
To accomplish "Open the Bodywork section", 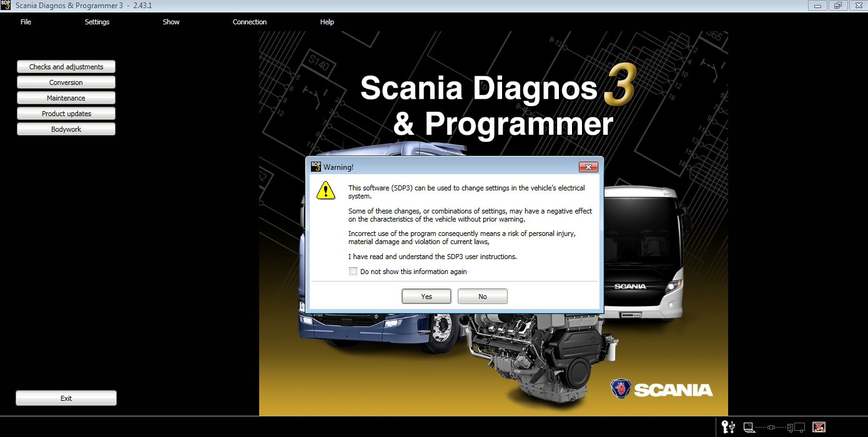I will click(66, 129).
